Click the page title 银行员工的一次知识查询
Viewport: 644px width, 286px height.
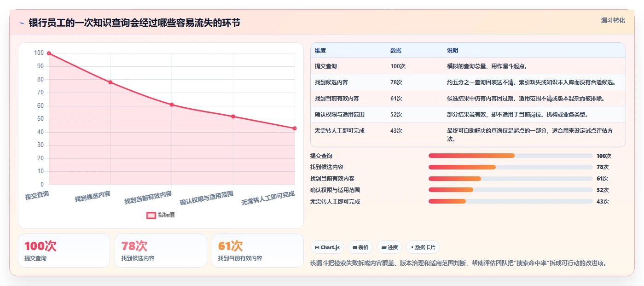[x=134, y=23]
